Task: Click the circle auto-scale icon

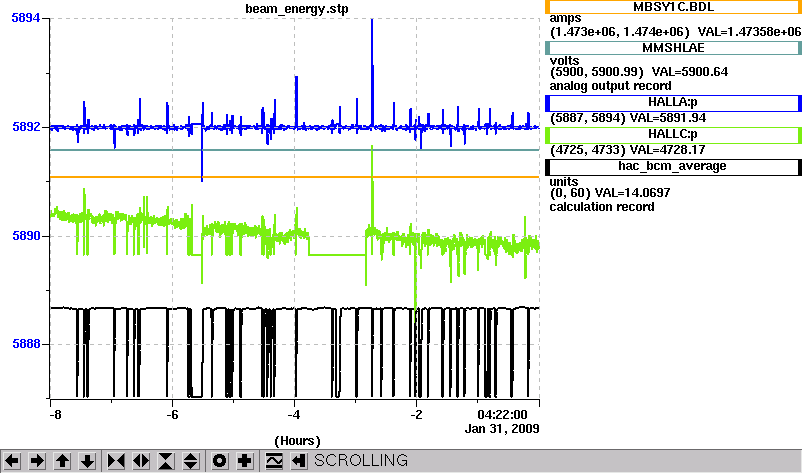Action: click(220, 461)
